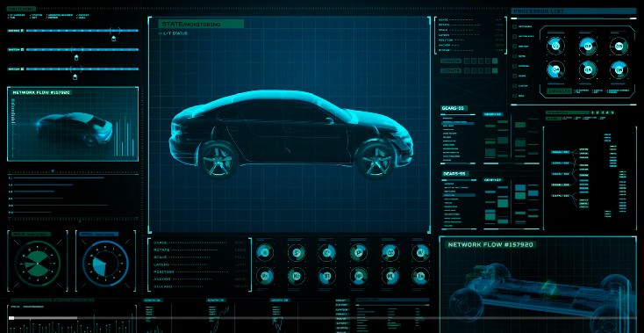Click the green radar dial gauge
644x333 pixels.
[38, 263]
